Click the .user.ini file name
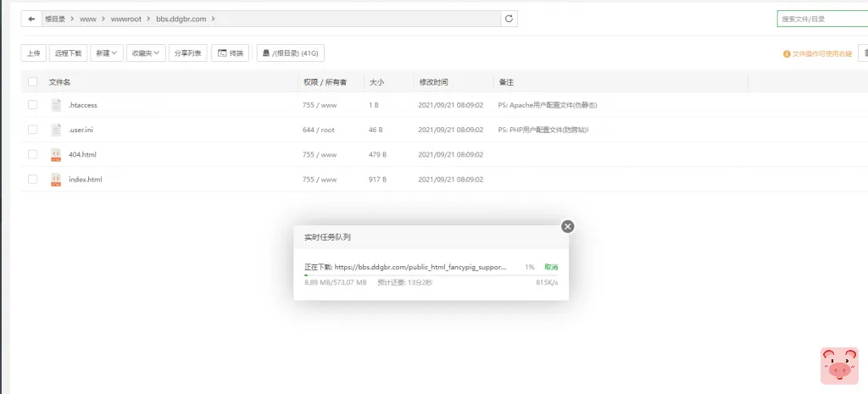 (x=81, y=130)
